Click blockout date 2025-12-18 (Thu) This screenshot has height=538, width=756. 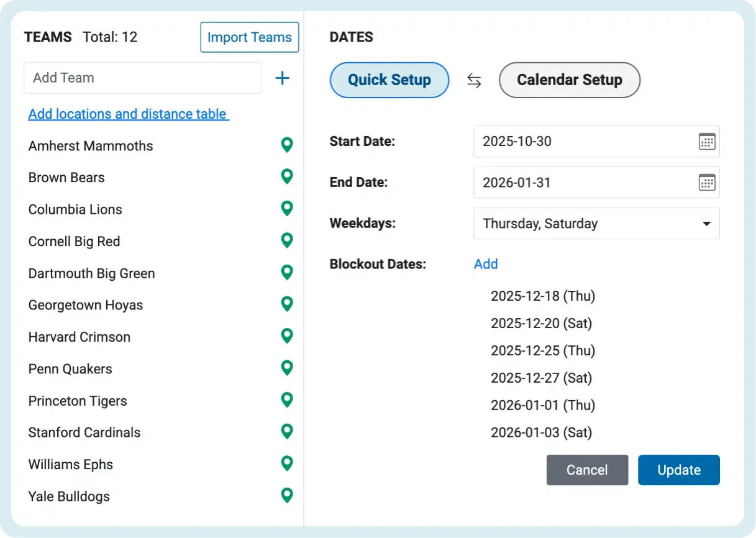pos(543,296)
